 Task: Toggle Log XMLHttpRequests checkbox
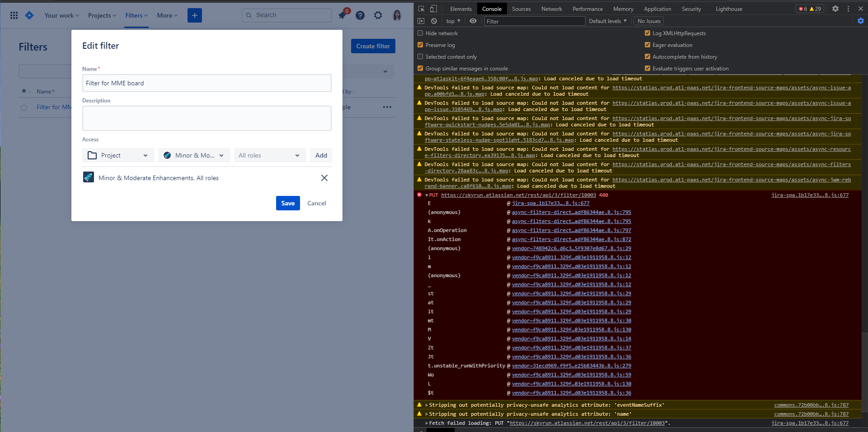[x=647, y=33]
